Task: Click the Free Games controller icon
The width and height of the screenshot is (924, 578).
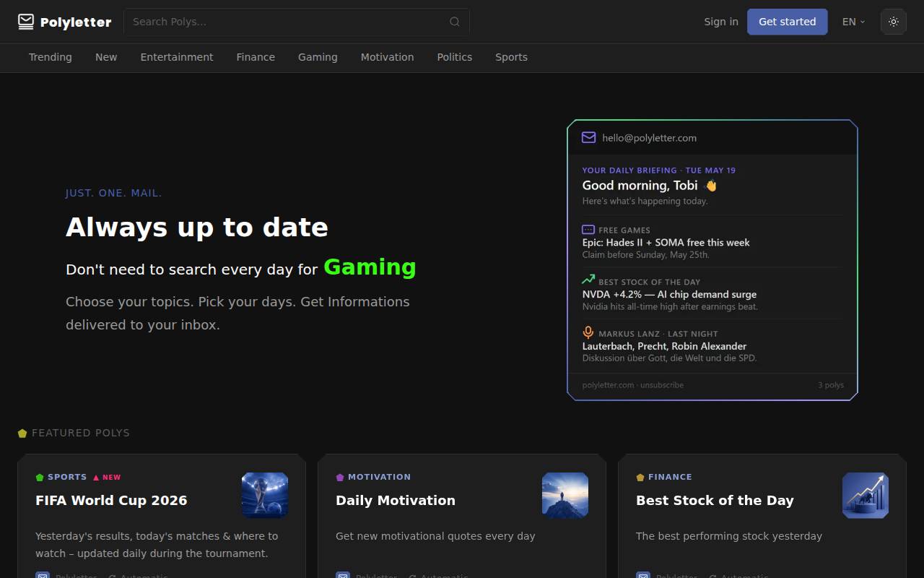Action: coord(588,230)
